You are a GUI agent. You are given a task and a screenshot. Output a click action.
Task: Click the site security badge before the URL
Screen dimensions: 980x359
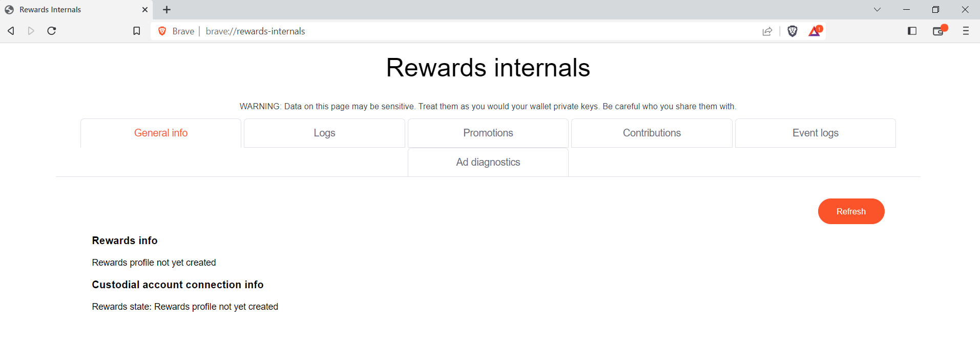point(162,31)
